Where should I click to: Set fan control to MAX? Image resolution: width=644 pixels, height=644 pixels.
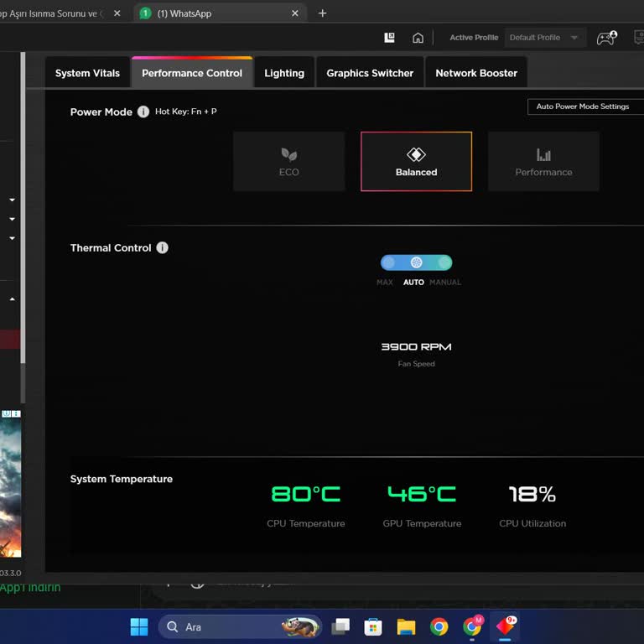[387, 262]
